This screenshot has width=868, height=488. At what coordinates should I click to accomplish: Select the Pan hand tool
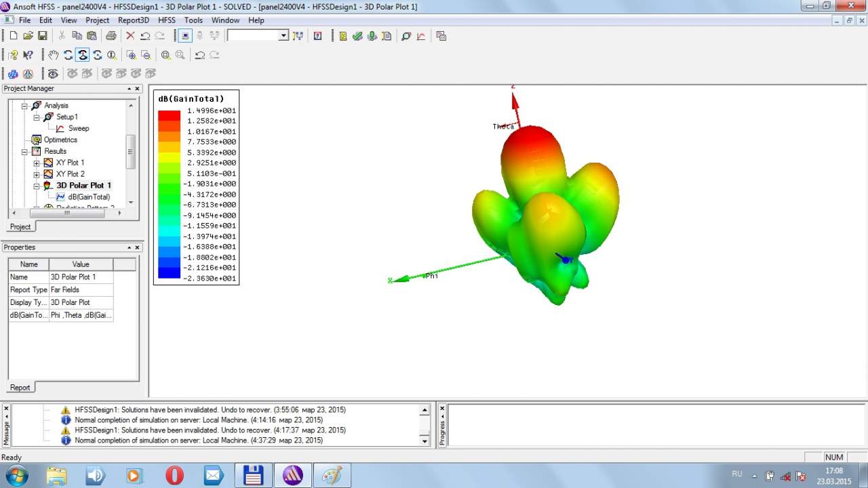pyautogui.click(x=54, y=55)
